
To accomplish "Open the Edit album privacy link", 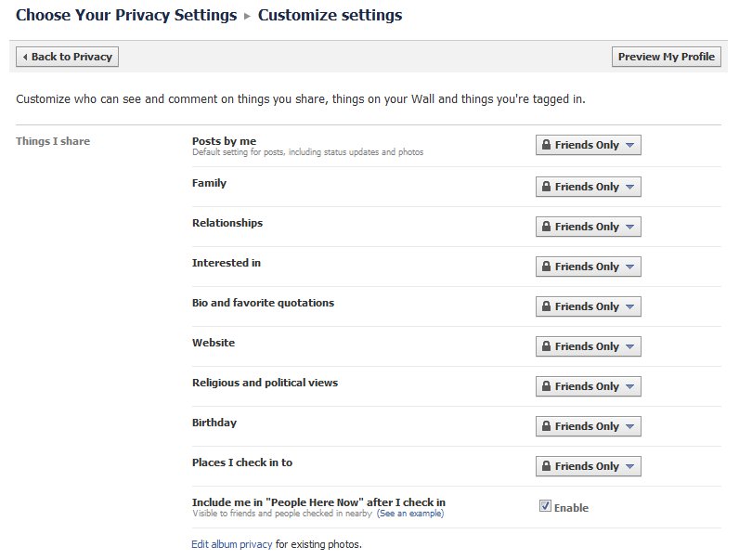I will 232,544.
